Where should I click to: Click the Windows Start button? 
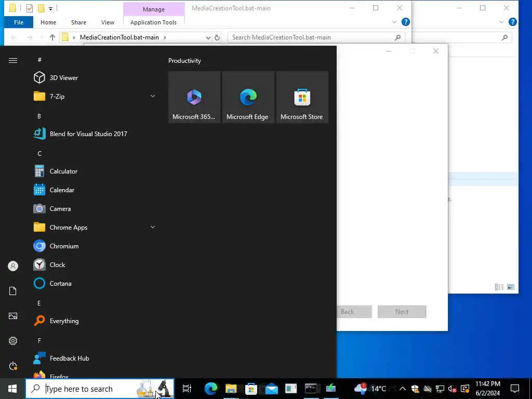[12, 389]
